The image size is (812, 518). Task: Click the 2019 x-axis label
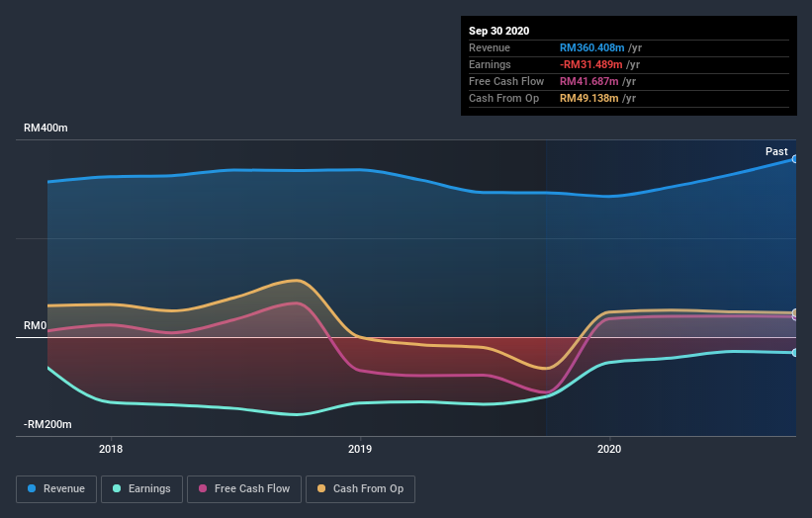coord(360,449)
